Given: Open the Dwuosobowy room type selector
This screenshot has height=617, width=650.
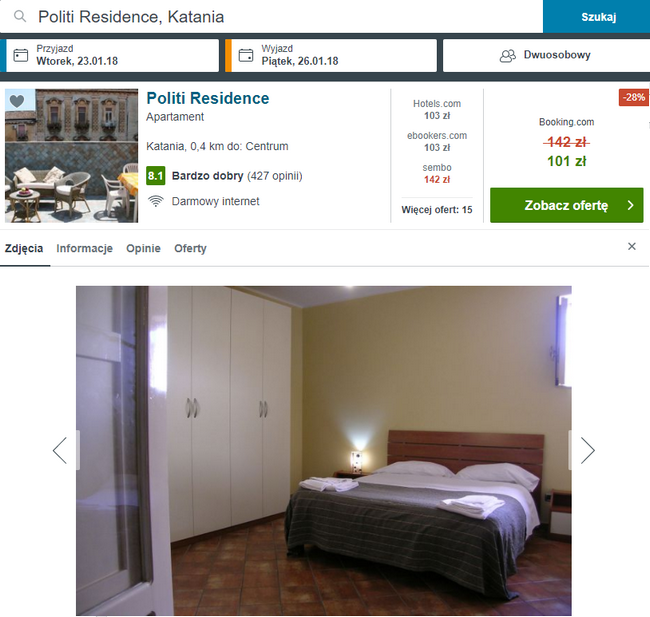Looking at the screenshot, I should tap(546, 55).
